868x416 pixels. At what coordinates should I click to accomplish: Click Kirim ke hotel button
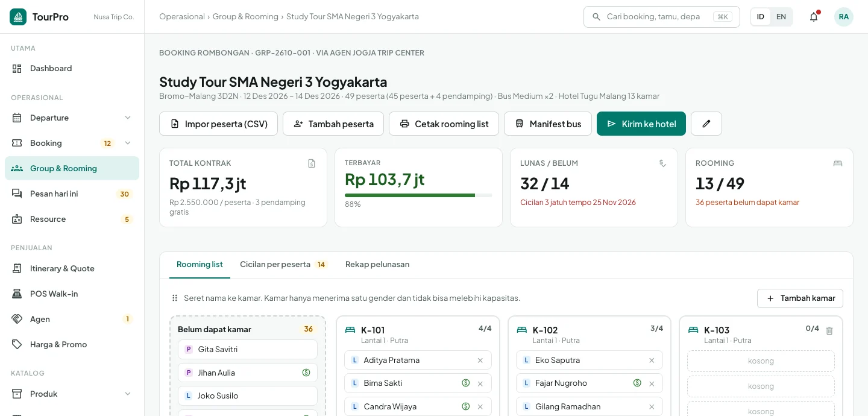pyautogui.click(x=641, y=124)
